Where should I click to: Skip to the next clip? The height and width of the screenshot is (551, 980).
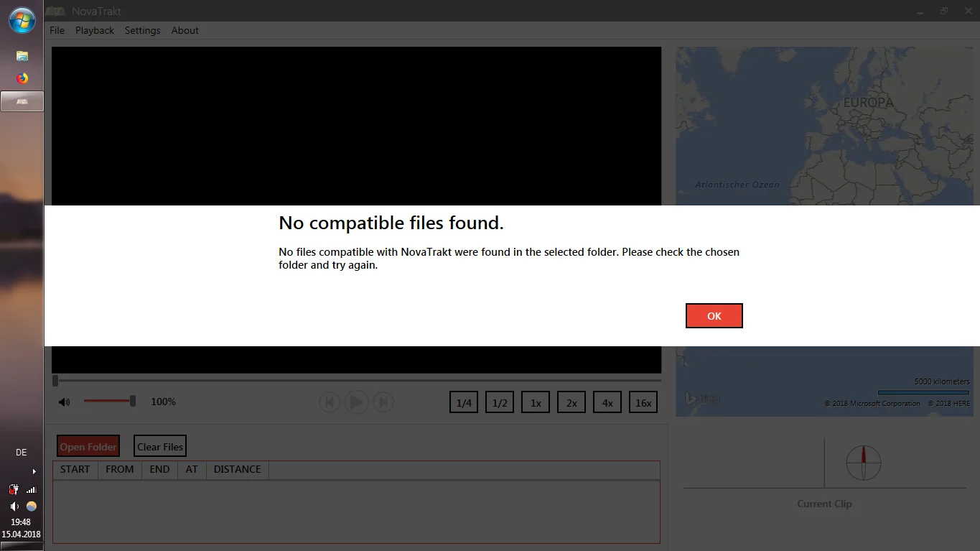point(383,402)
